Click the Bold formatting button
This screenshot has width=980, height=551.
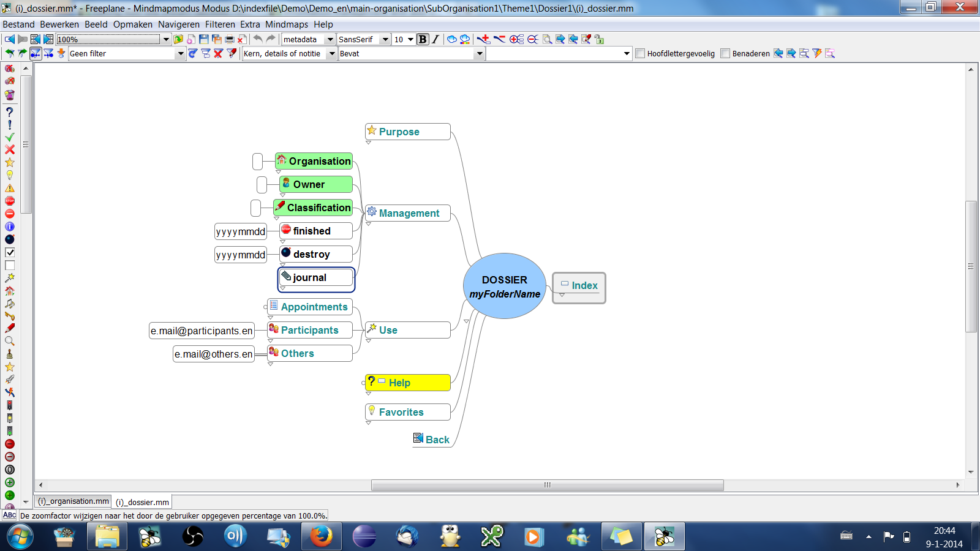423,39
